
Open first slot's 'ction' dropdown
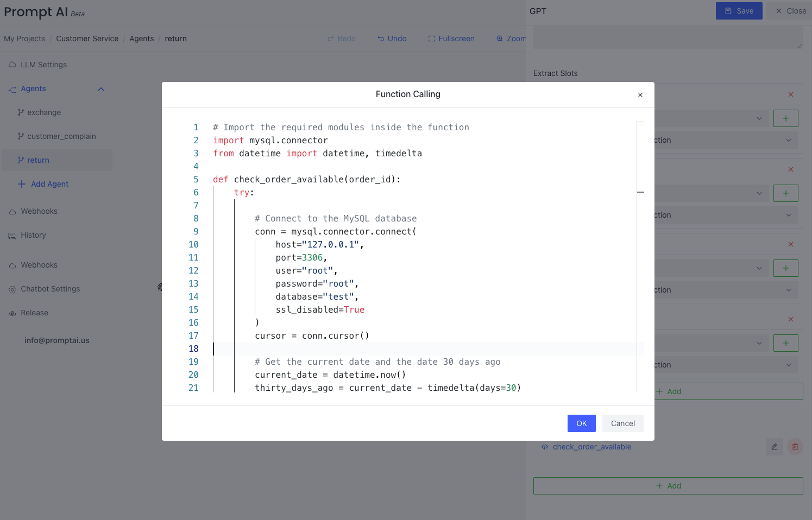coord(726,140)
